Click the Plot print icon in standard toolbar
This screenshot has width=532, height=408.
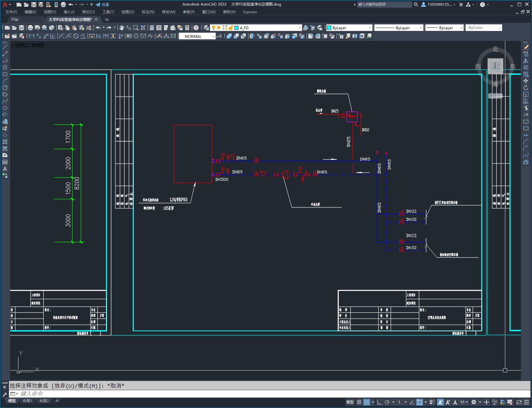pyautogui.click(x=30, y=28)
